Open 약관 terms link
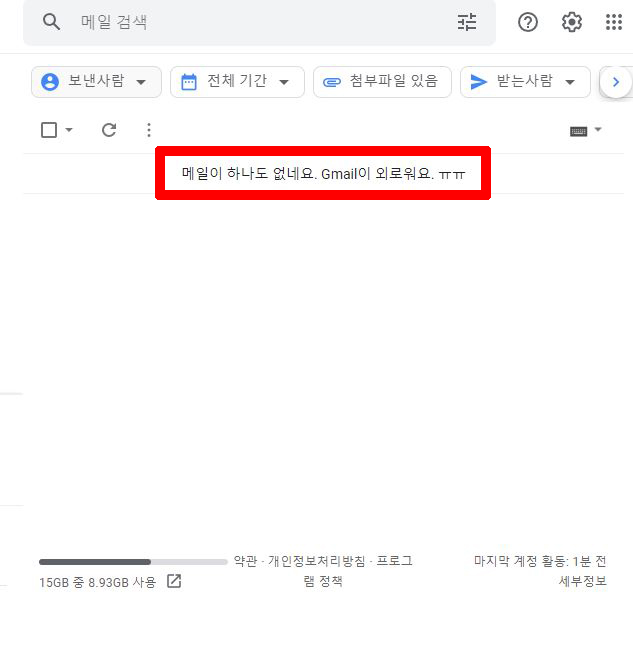Screen dimensions: 633x646 coord(245,561)
